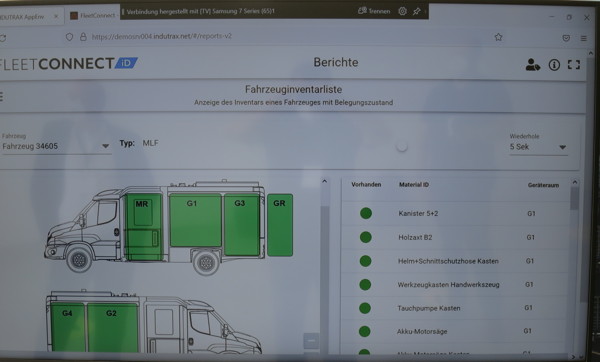Click the info icon in header
The image size is (600, 362).
(554, 65)
